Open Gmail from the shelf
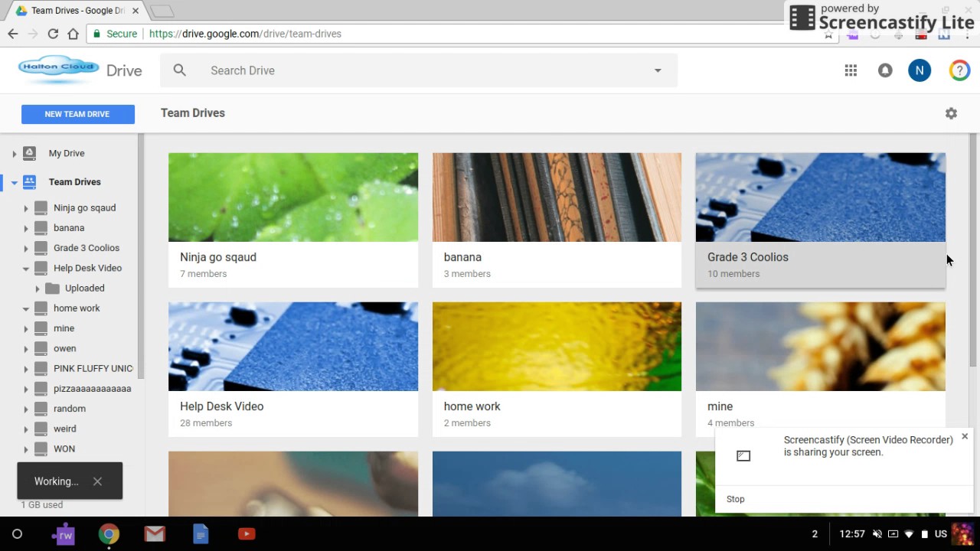Viewport: 980px width, 551px height. tap(155, 534)
